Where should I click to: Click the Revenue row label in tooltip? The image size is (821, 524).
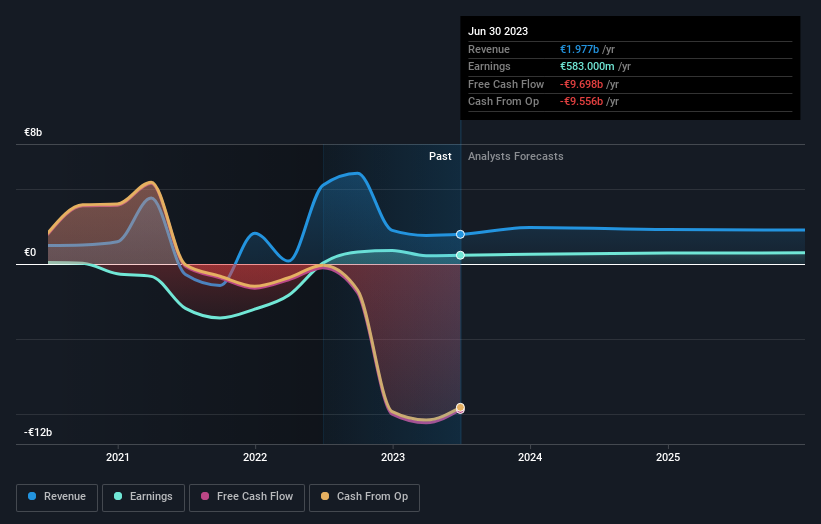pos(489,49)
